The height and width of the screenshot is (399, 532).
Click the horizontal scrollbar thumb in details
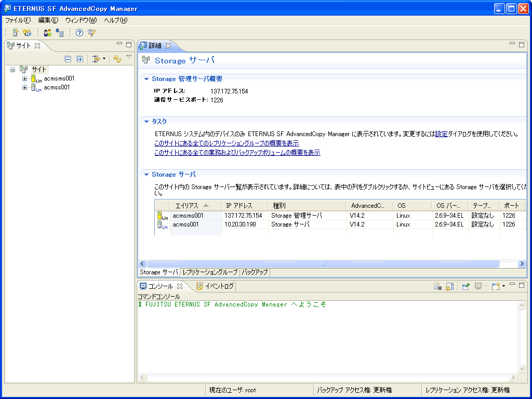click(323, 263)
